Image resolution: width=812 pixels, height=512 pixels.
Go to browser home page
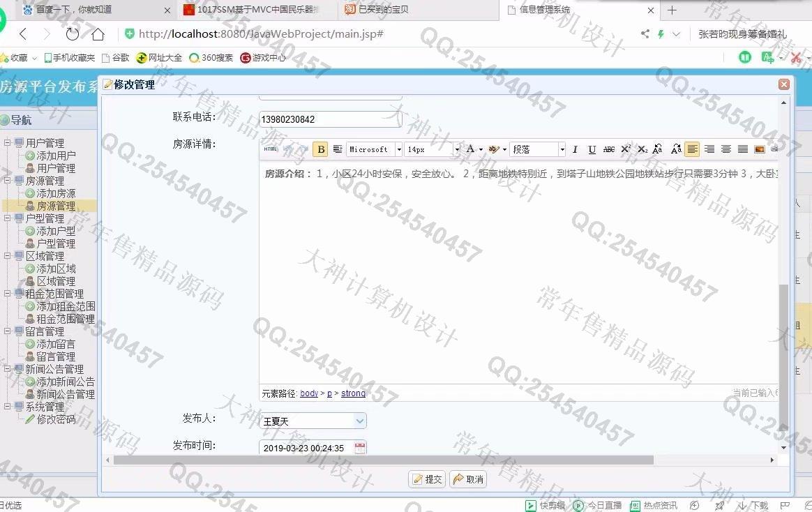(x=98, y=34)
